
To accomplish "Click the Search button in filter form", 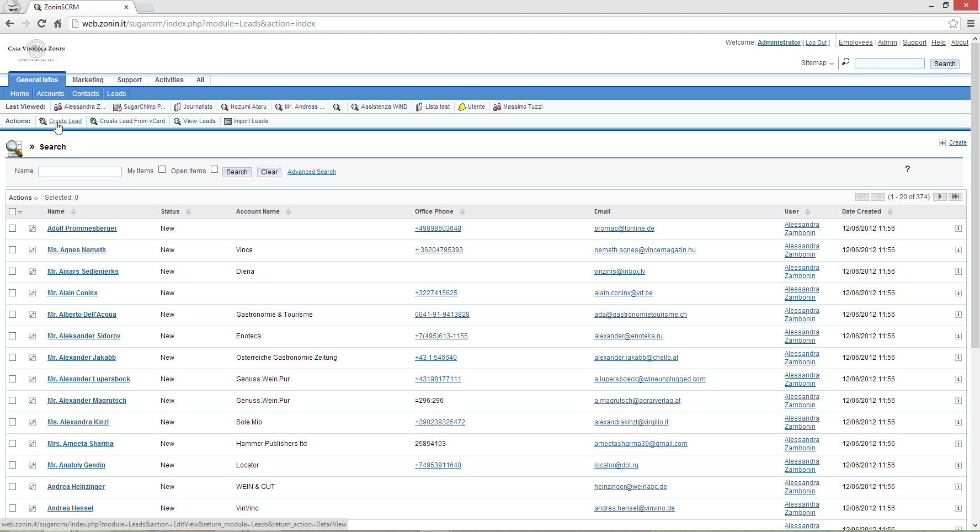I will pyautogui.click(x=237, y=172).
